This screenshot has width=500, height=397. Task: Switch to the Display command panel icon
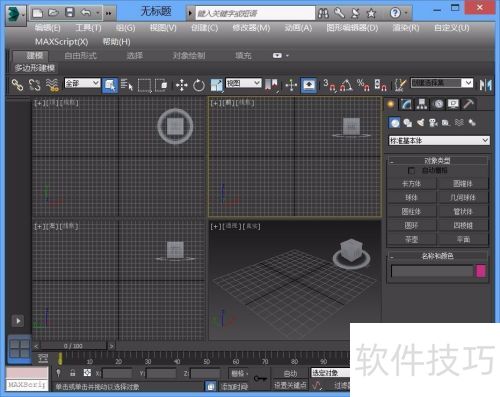[x=453, y=104]
